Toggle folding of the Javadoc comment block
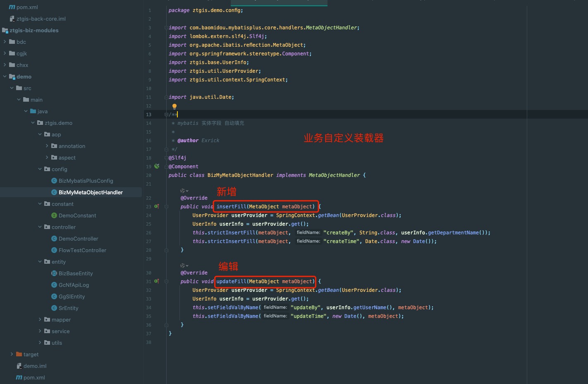The height and width of the screenshot is (384, 588). 166,114
